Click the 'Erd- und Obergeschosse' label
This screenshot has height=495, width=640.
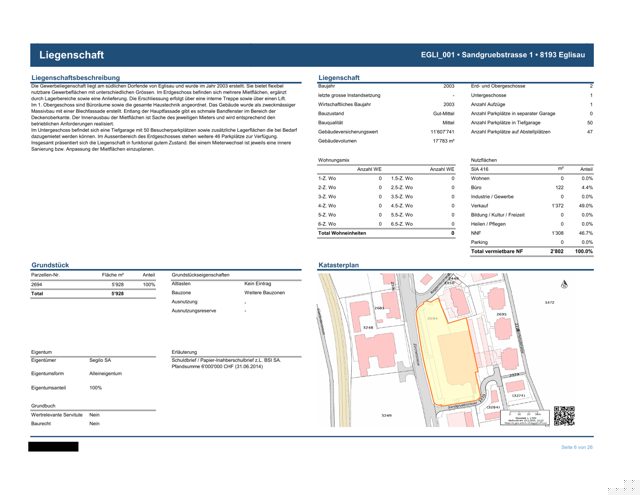tap(498, 86)
